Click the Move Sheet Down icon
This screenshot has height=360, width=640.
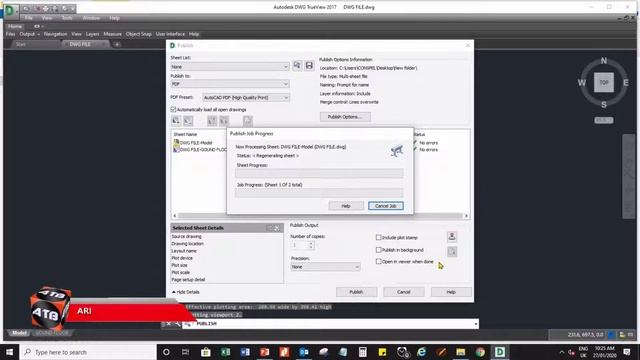224,121
